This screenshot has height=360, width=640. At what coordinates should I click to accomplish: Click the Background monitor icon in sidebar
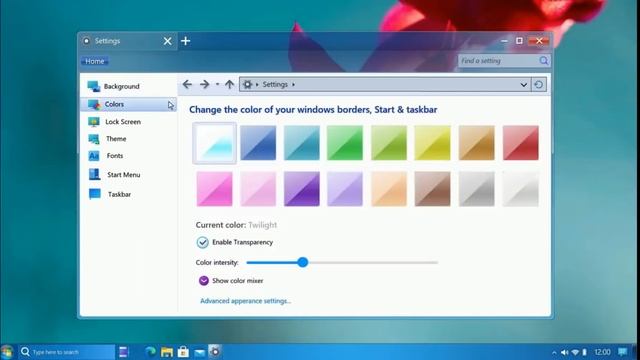93,86
